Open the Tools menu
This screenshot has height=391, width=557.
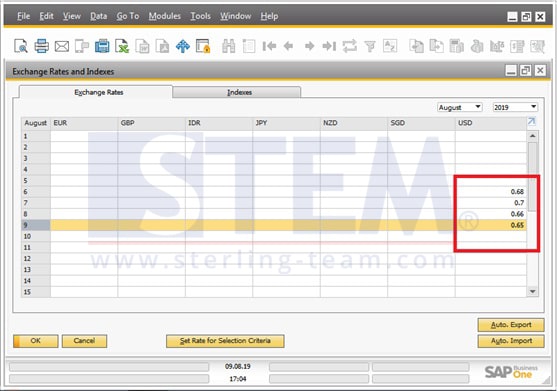(201, 16)
